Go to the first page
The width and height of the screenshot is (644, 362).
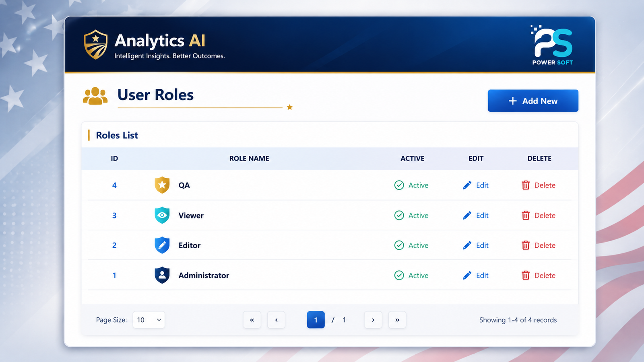click(x=252, y=320)
